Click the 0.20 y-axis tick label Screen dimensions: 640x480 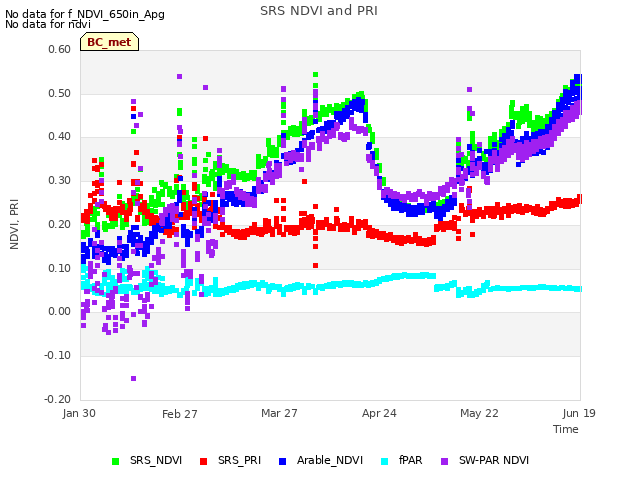coord(60,224)
